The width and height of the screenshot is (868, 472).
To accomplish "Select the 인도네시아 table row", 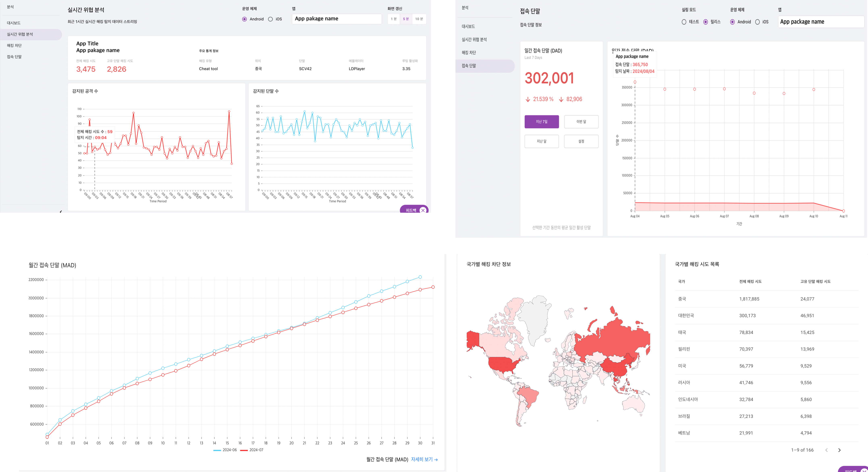I will pyautogui.click(x=767, y=400).
